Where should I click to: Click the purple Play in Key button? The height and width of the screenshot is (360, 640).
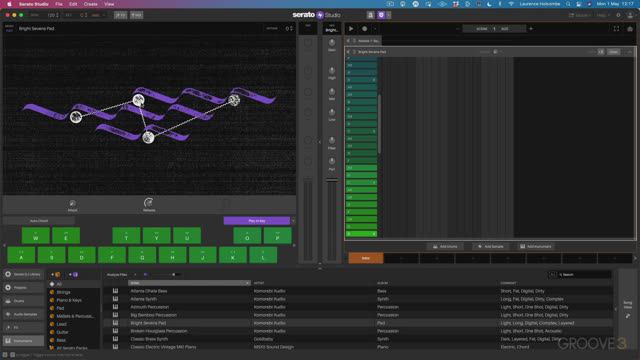[x=257, y=221]
